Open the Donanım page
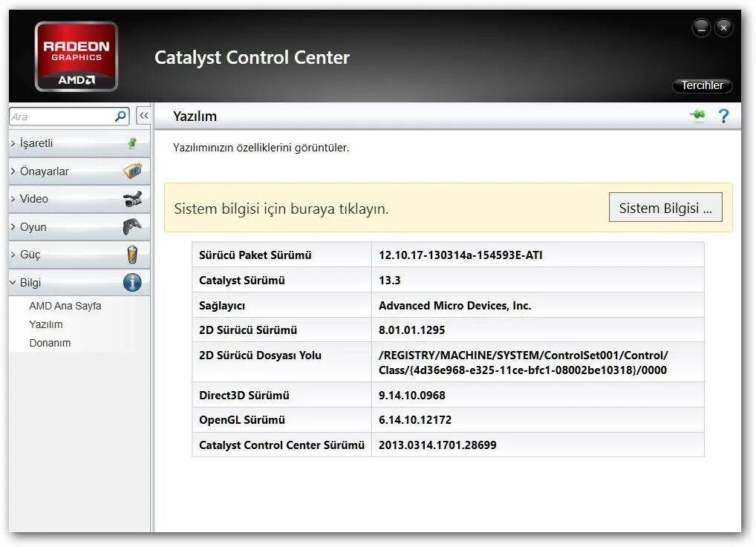 (x=50, y=343)
